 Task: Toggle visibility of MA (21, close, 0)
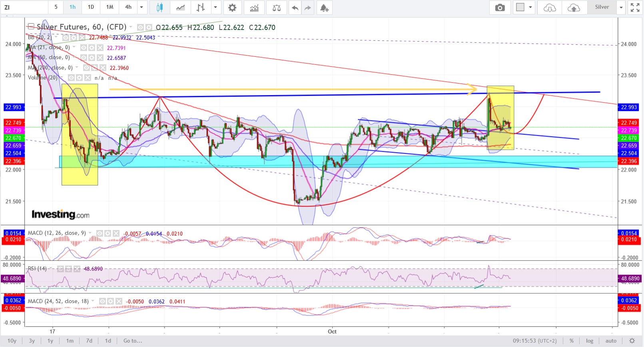84,48
